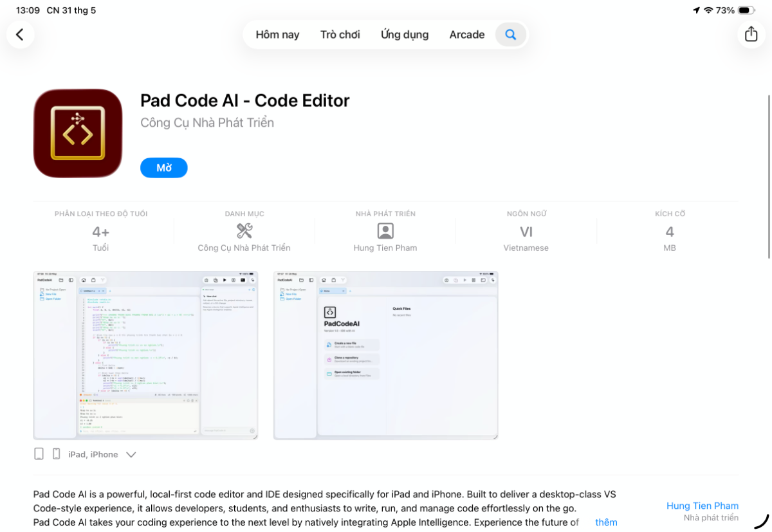Tap the 13:09 clock in status bar

28,10
